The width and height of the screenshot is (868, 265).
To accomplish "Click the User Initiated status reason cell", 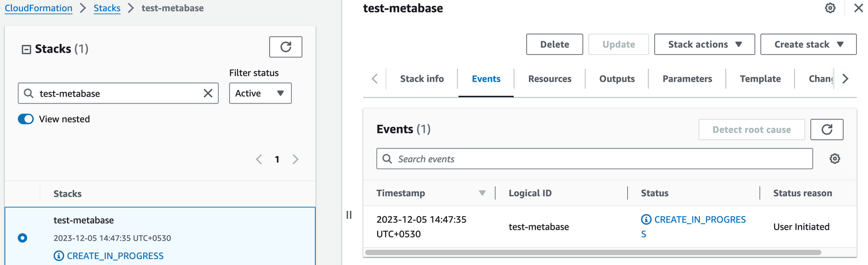I will [801, 227].
